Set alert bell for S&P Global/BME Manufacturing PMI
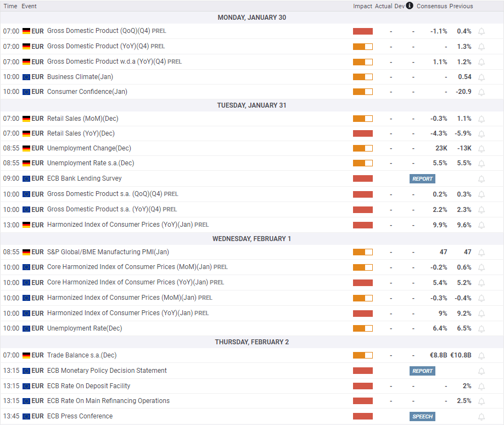The width and height of the screenshot is (504, 425). (x=481, y=253)
